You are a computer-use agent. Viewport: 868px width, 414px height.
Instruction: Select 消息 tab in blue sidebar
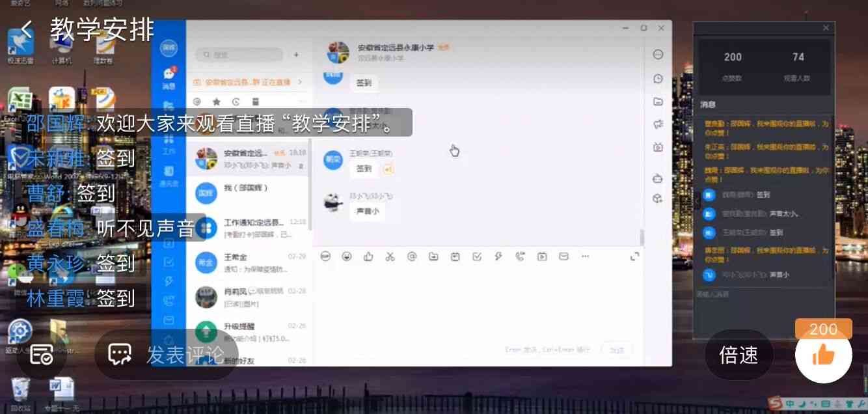coord(169,77)
